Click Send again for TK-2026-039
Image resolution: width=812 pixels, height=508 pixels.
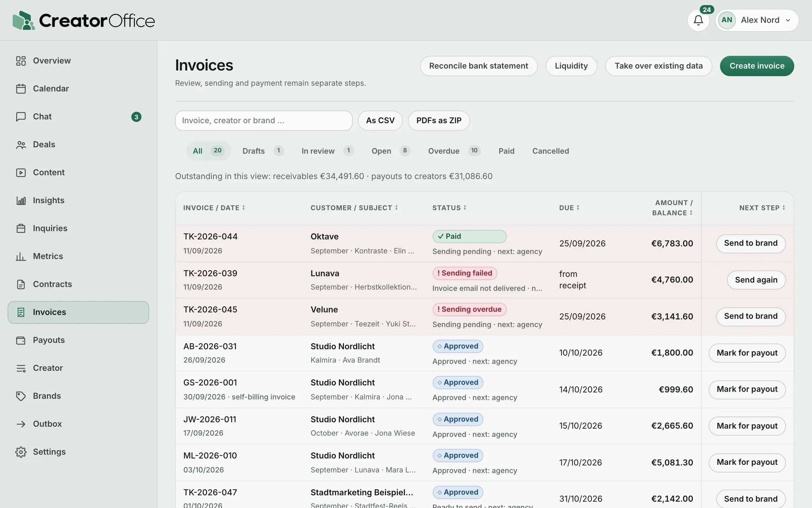(x=756, y=280)
